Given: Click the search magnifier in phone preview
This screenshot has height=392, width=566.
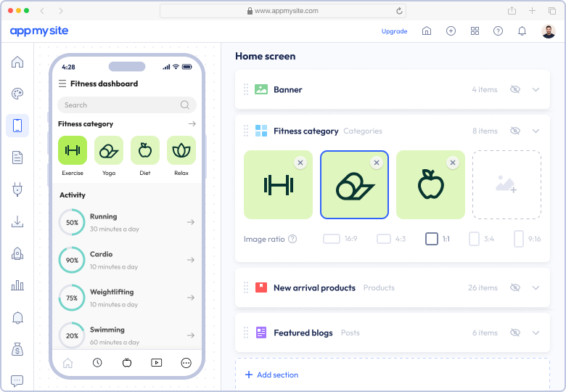Looking at the screenshot, I should 185,105.
